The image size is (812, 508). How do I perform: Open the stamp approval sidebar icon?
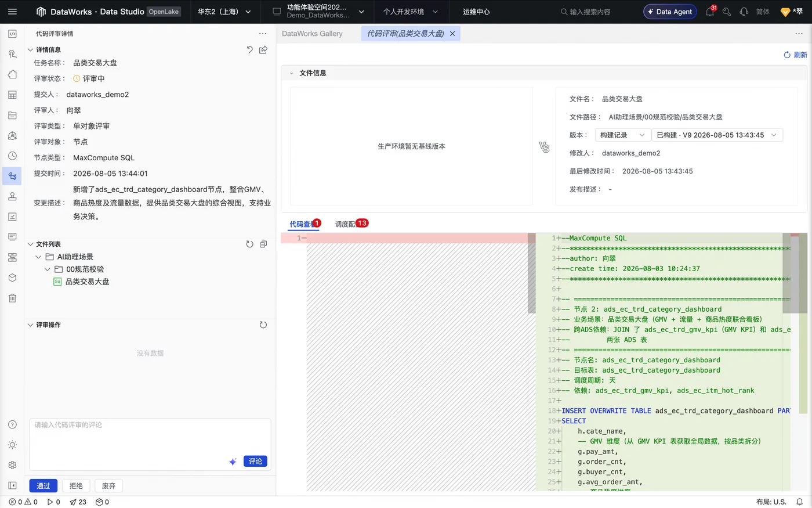12,196
